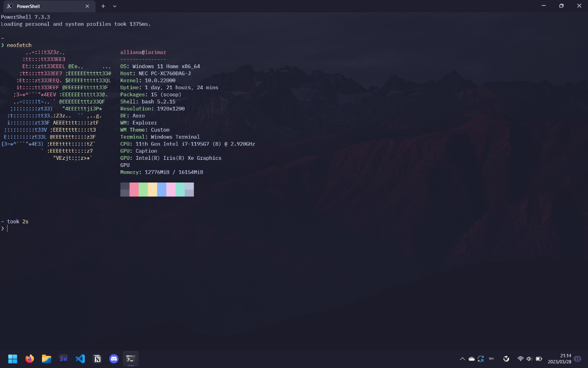
Task: Click the volume speaker icon
Action: [x=529, y=359]
